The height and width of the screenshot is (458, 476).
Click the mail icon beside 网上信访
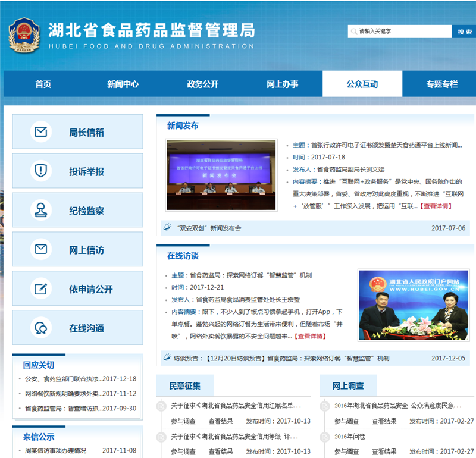(x=40, y=250)
